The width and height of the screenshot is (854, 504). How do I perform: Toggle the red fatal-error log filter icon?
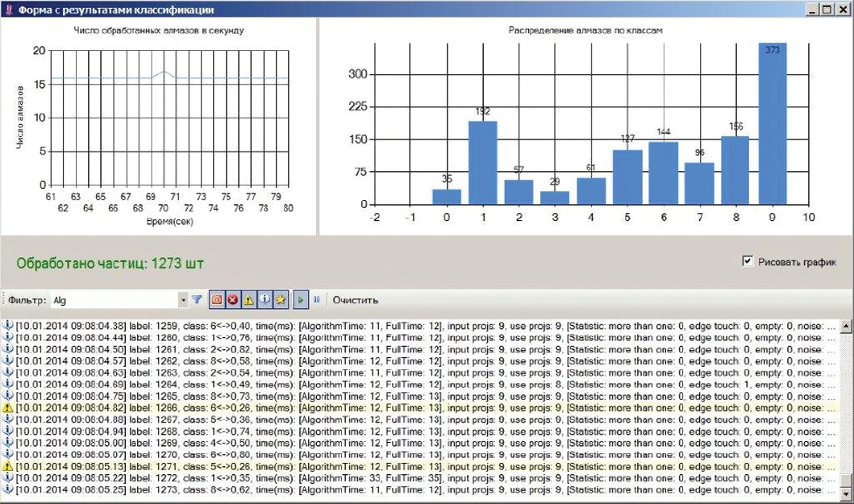(216, 300)
